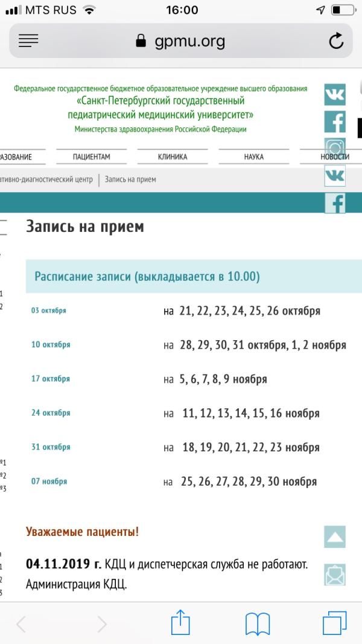Open the envelope feedback icon
362x644 pixels.
pyautogui.click(x=335, y=575)
